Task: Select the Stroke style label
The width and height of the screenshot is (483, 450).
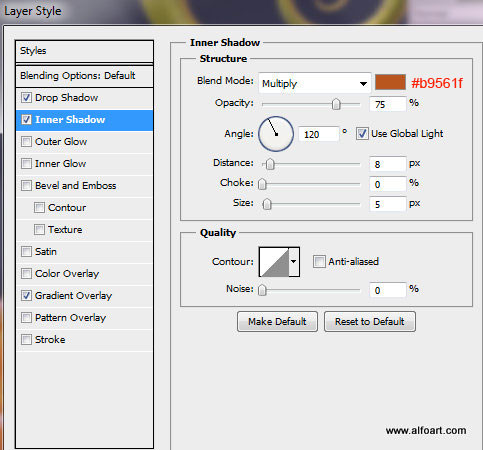Action: pyautogui.click(x=50, y=340)
